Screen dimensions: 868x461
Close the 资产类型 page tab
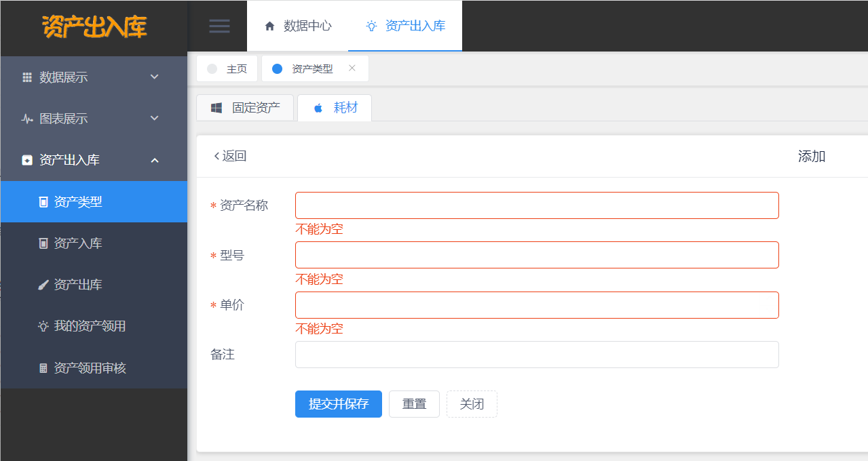pyautogui.click(x=352, y=68)
